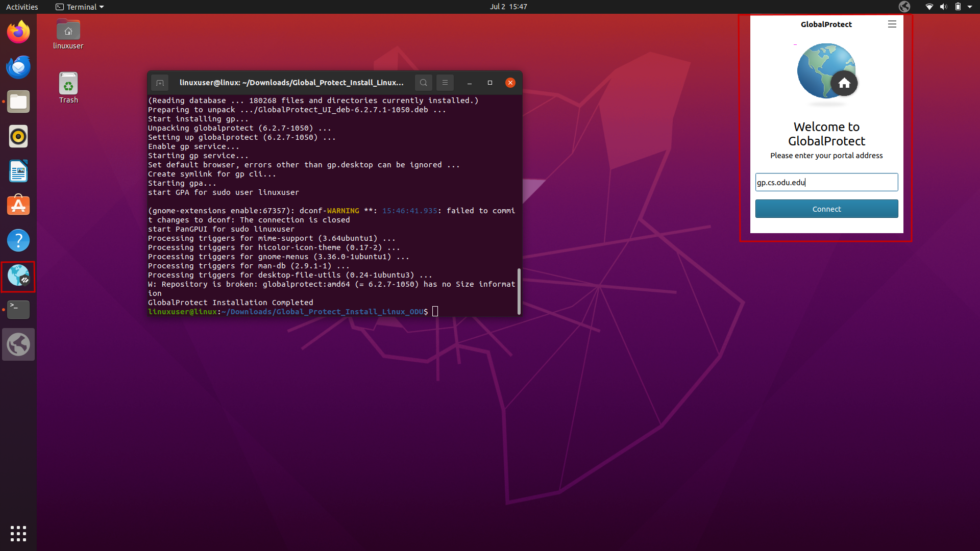This screenshot has width=980, height=551.
Task: Click 'Please enter your portal address' text
Action: pos(826,156)
